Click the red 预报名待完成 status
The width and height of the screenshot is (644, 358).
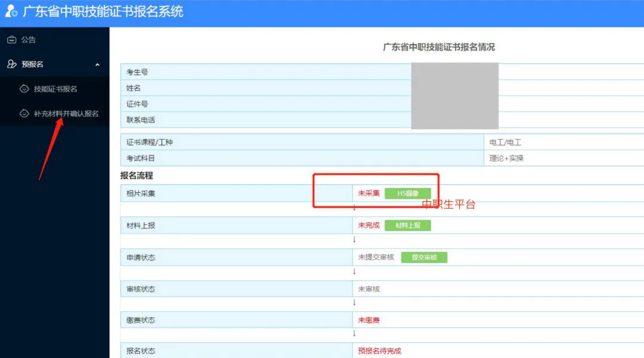[x=379, y=351]
